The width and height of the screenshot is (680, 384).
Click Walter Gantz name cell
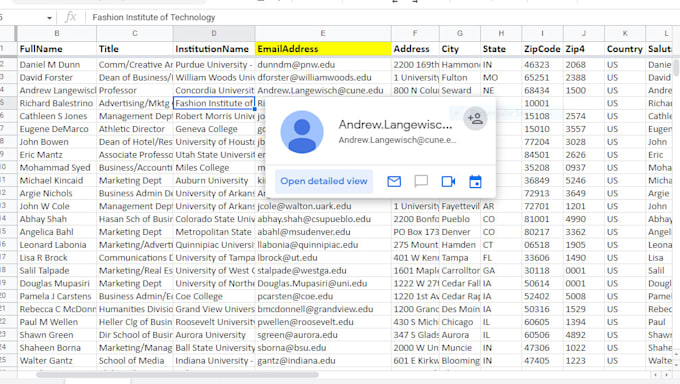[57, 361]
